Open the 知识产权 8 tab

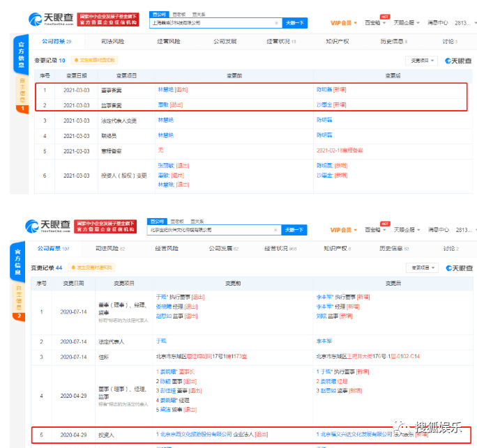(337, 249)
